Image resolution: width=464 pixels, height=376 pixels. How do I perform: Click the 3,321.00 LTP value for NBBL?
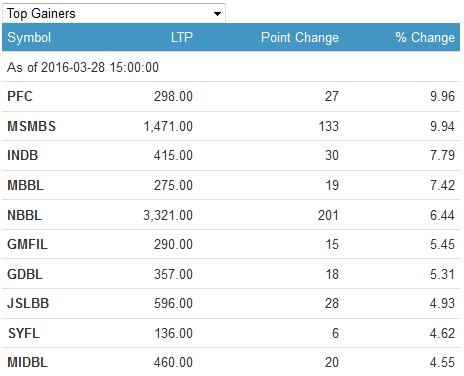[x=168, y=216]
